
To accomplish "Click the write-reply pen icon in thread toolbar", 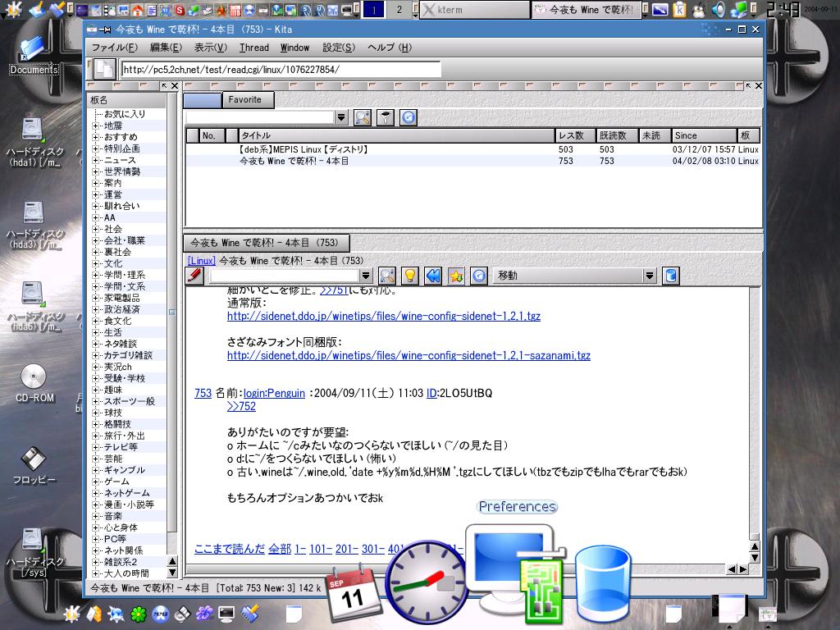I will (x=194, y=276).
